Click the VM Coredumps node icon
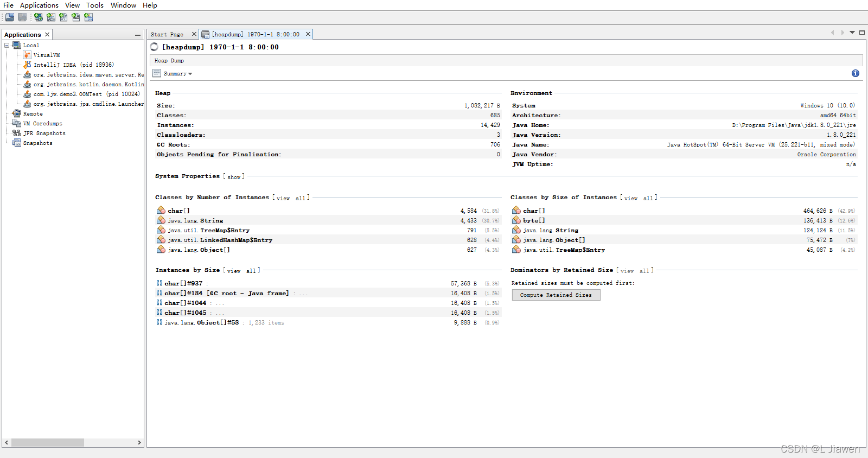Image resolution: width=868 pixels, height=458 pixels. [17, 124]
